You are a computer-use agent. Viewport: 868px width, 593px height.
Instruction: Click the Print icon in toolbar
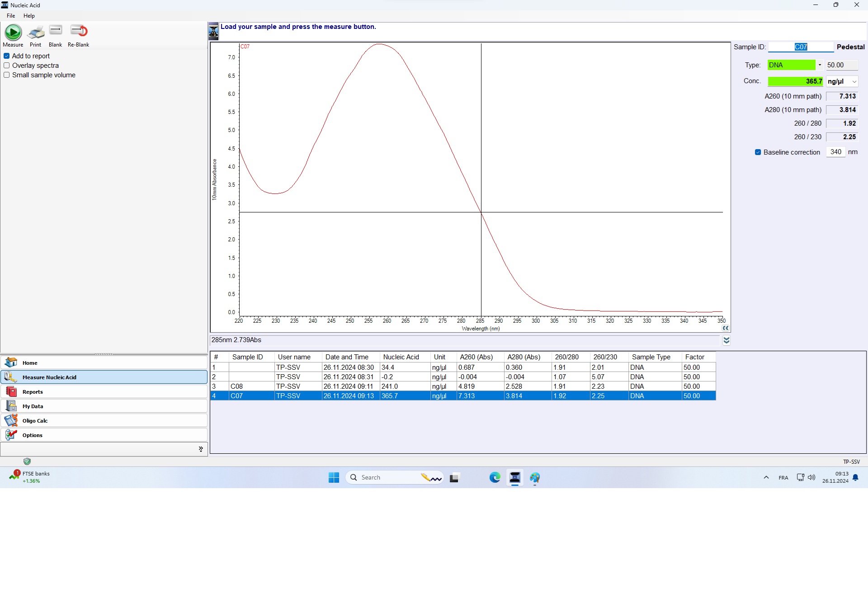point(36,33)
